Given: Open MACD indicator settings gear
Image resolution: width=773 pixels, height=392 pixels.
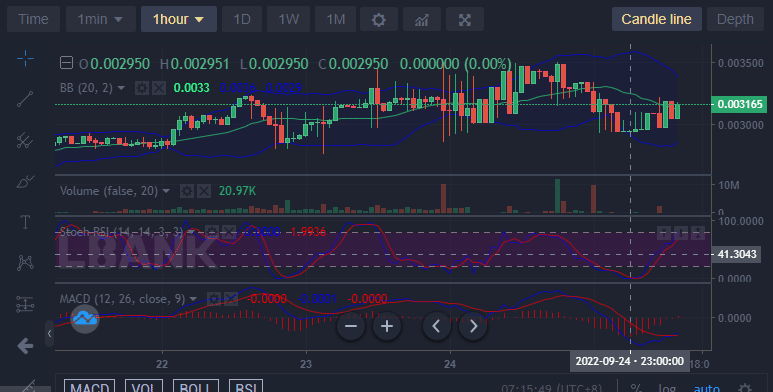Looking at the screenshot, I should 213,299.
